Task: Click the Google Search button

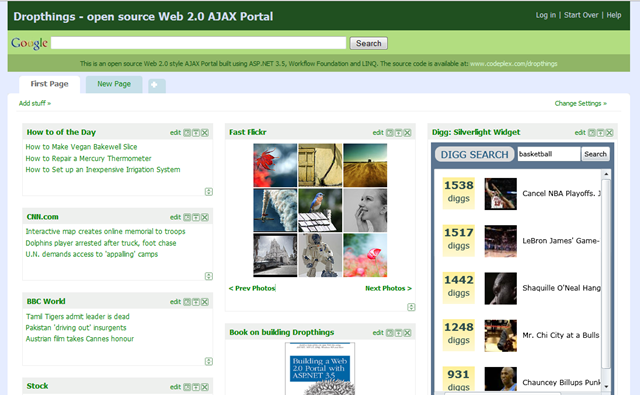Action: 369,43
